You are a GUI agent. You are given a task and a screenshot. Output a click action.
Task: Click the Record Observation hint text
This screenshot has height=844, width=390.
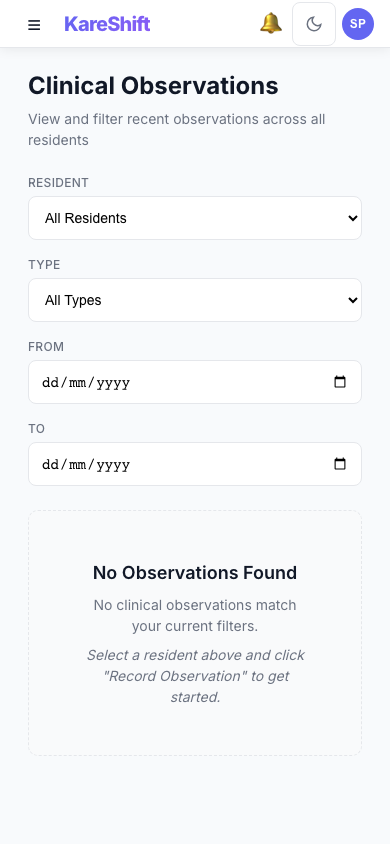click(196, 676)
